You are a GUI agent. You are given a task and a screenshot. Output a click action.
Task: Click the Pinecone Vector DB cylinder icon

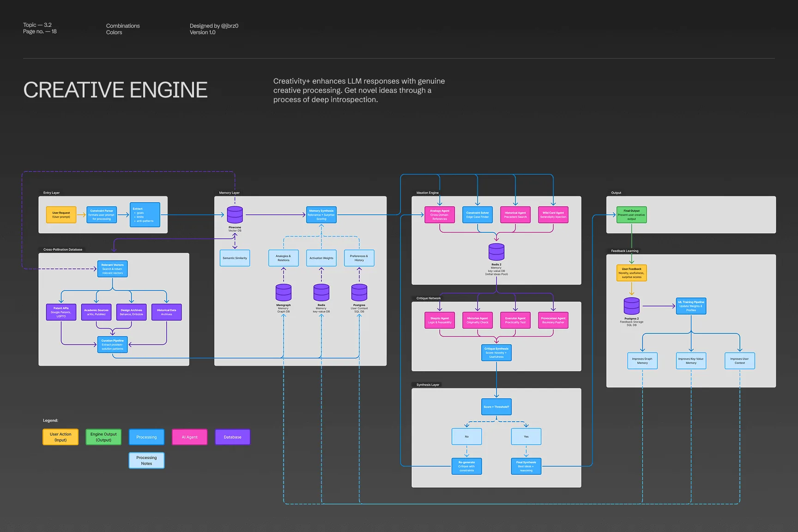tap(235, 215)
